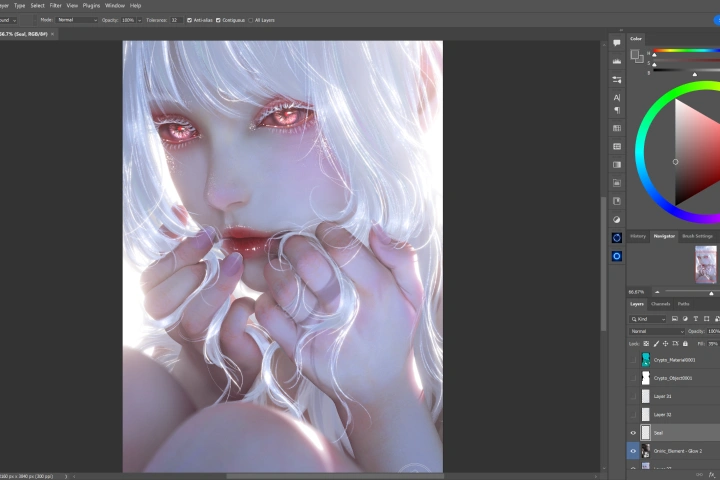Open the Window menu
The height and width of the screenshot is (480, 720).
click(x=115, y=6)
